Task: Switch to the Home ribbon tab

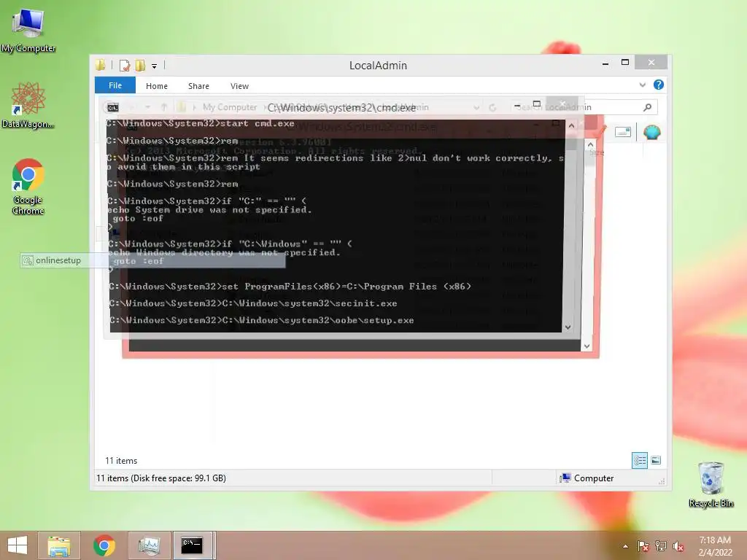Action: 157,86
